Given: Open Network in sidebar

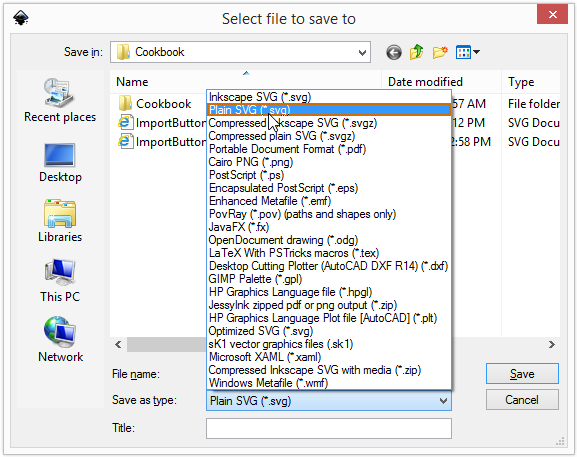Looking at the screenshot, I should pos(60,340).
